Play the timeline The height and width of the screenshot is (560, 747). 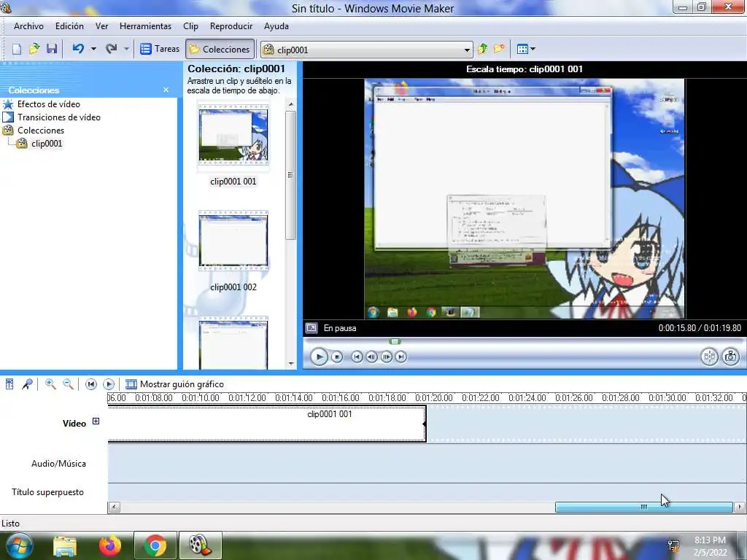[109, 384]
